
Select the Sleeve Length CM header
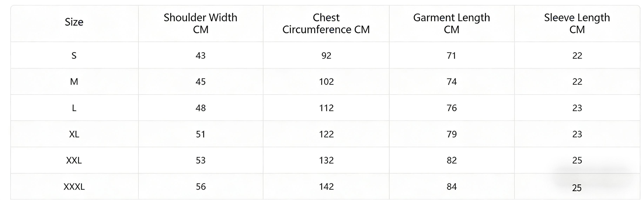(577, 23)
